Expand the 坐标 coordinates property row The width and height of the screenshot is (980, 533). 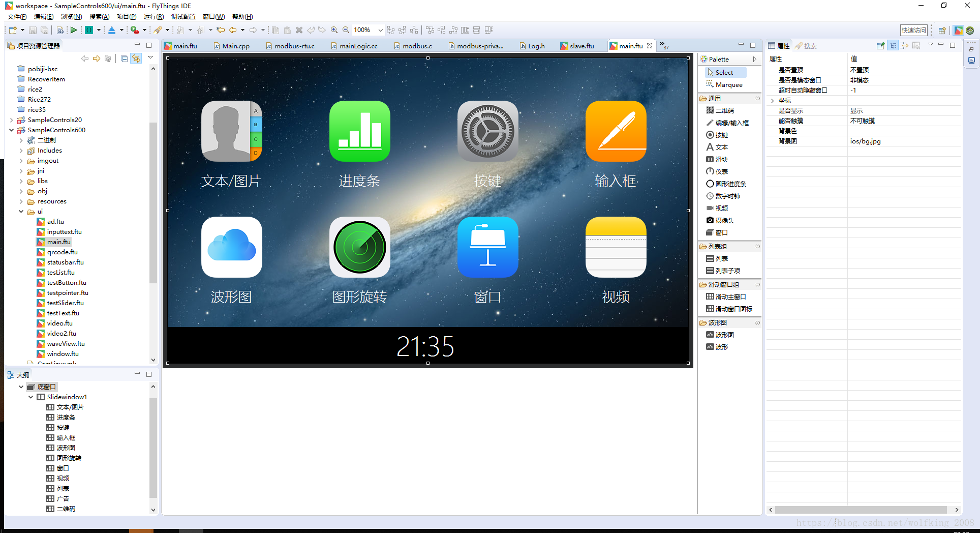(773, 101)
